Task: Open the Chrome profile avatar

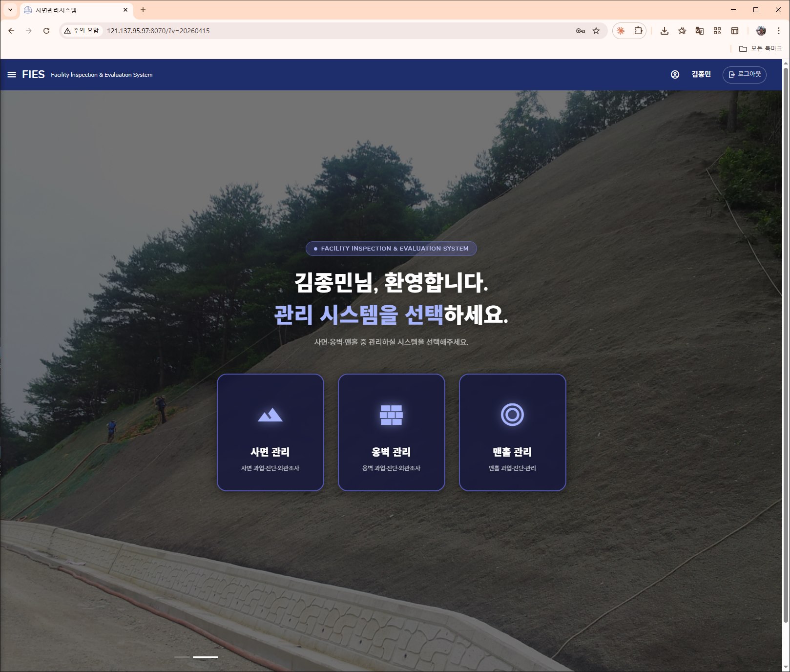Action: 761,31
